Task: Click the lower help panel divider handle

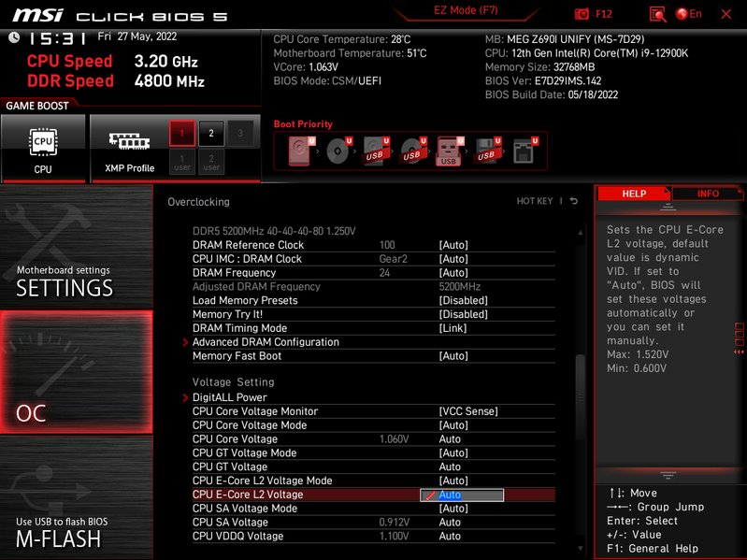Action: click(668, 475)
